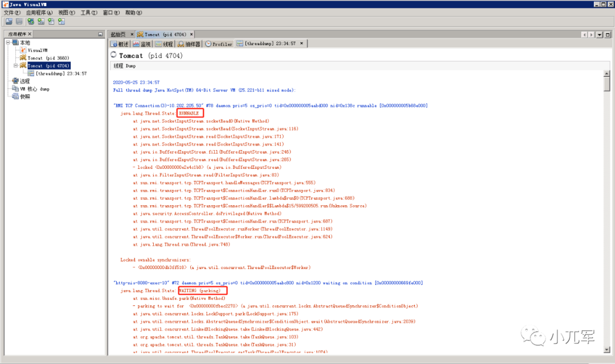Close the Tomcat (pid 4704) document tab

191,35
